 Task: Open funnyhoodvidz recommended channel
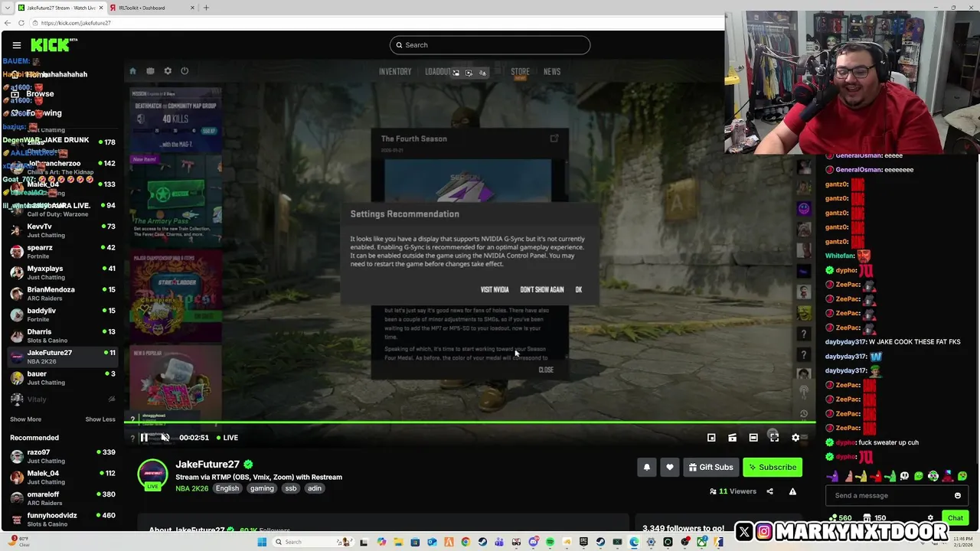63,520
